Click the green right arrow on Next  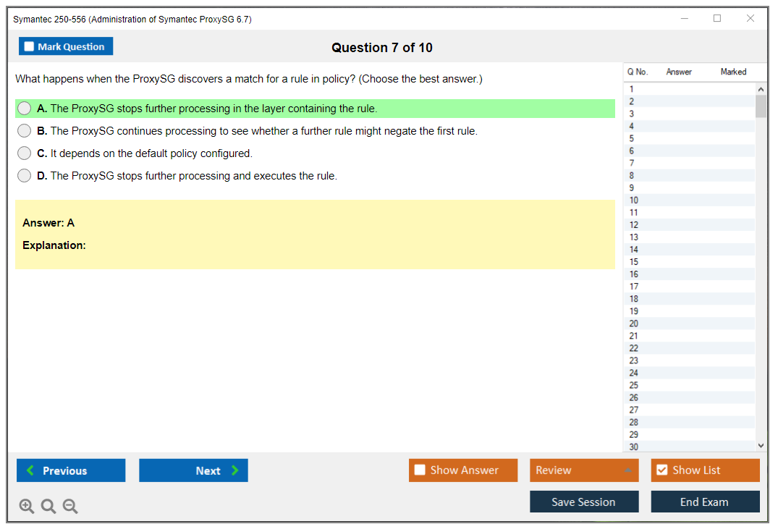pyautogui.click(x=235, y=470)
